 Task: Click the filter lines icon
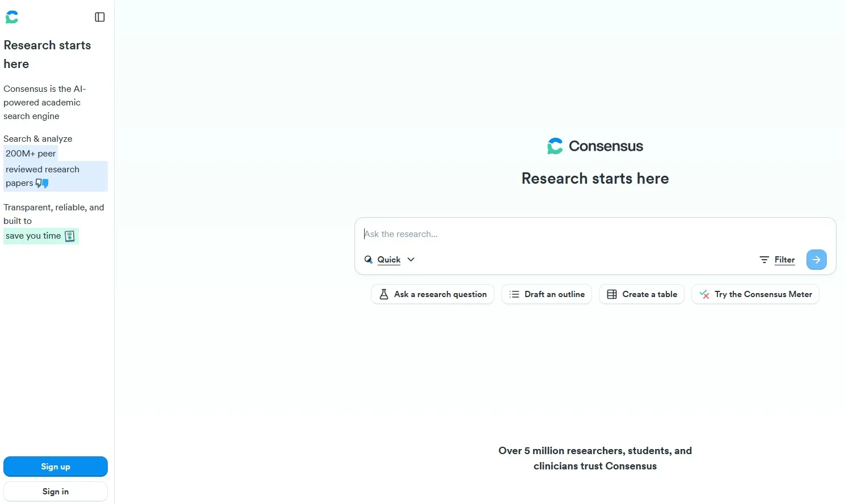tap(764, 260)
